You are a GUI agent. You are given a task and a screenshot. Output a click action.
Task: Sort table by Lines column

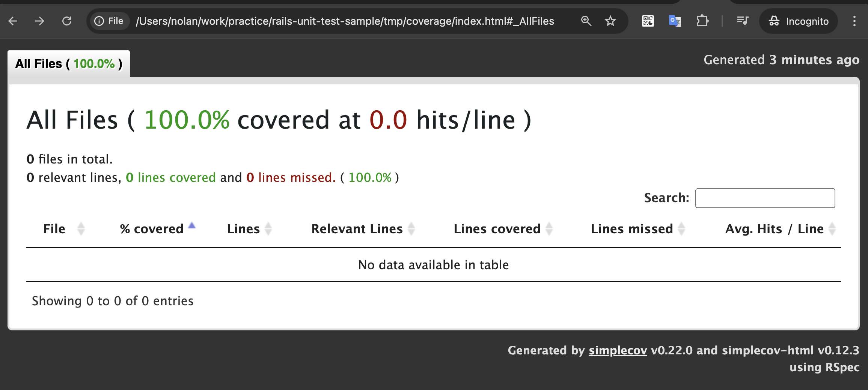244,229
